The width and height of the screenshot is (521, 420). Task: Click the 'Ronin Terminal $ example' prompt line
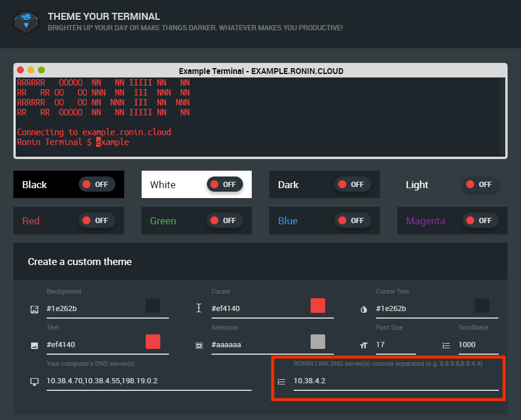(x=73, y=142)
